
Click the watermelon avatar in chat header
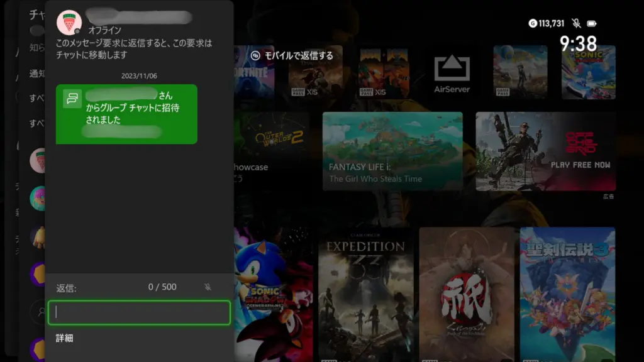pyautogui.click(x=69, y=22)
